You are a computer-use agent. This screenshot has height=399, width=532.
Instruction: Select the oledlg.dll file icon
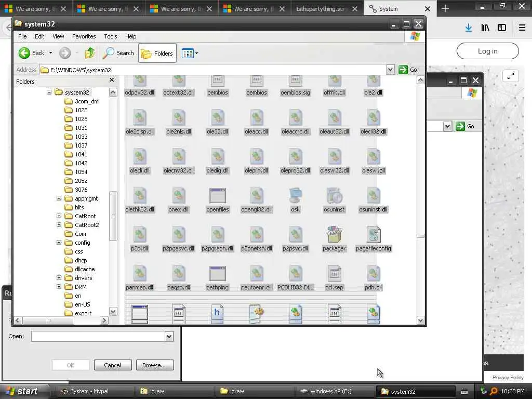[x=218, y=157]
